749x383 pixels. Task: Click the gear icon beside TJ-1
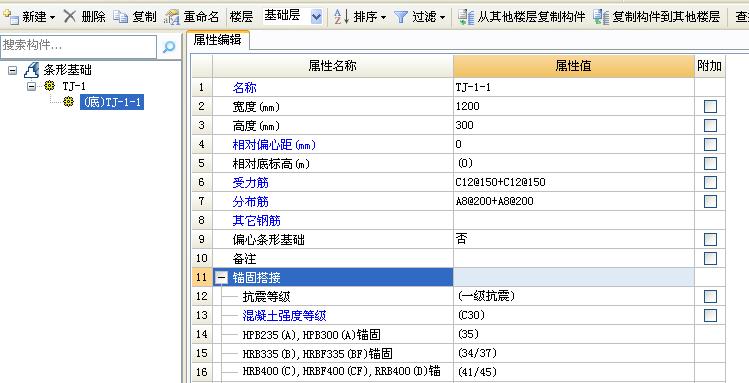pyautogui.click(x=49, y=86)
